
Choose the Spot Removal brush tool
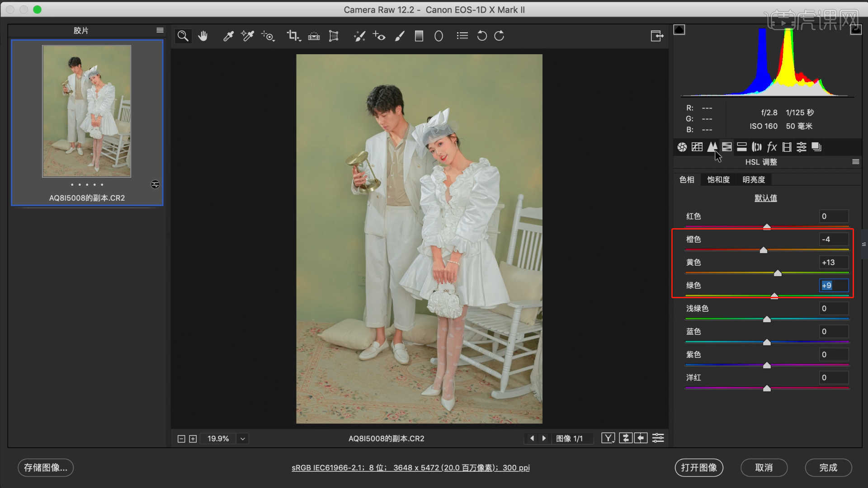[x=359, y=36]
